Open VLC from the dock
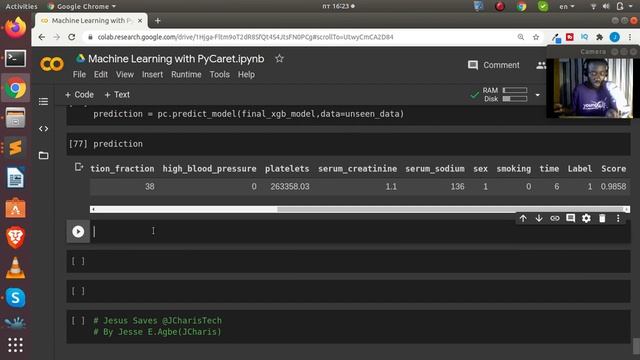Screen dimensions: 640x360 tap(16, 268)
